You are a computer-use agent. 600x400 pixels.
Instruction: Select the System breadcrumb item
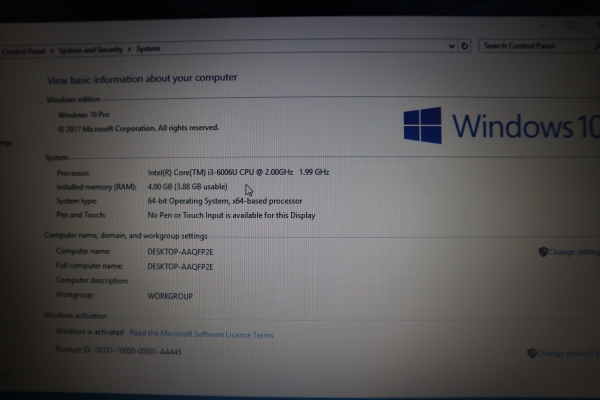[x=148, y=49]
